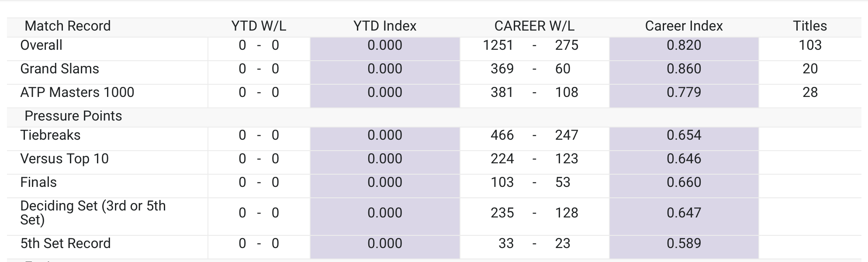Select the Tiebreaks row label
The height and width of the screenshot is (262, 868).
click(x=51, y=135)
